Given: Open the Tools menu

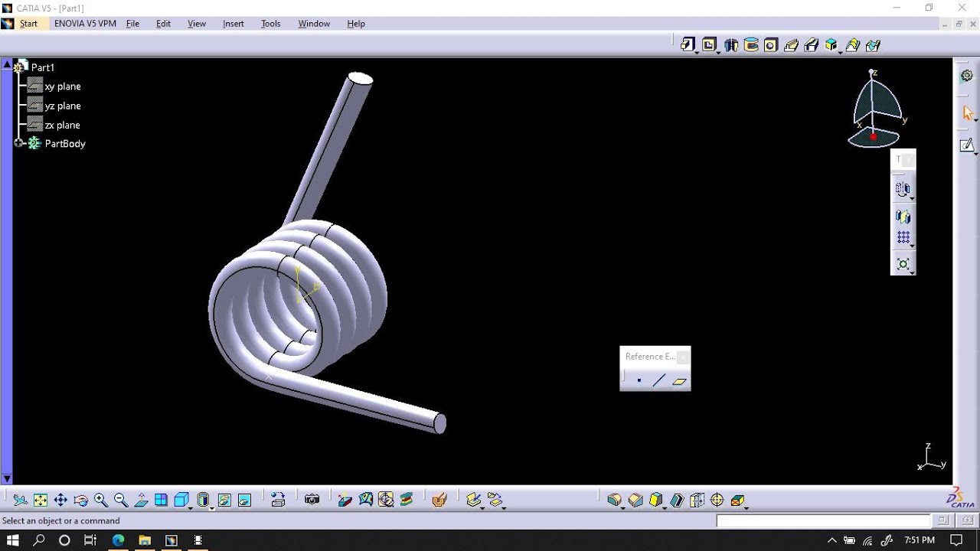Looking at the screenshot, I should coord(271,24).
